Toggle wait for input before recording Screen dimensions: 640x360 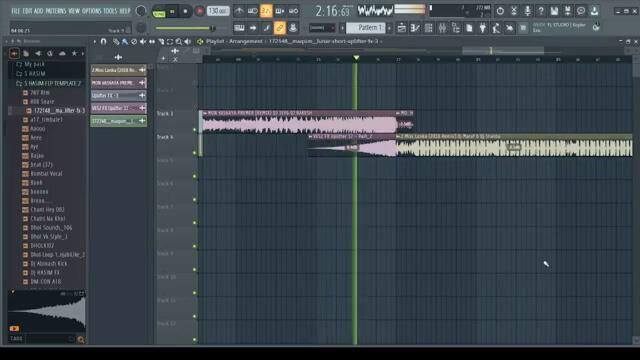pyautogui.click(x=252, y=11)
